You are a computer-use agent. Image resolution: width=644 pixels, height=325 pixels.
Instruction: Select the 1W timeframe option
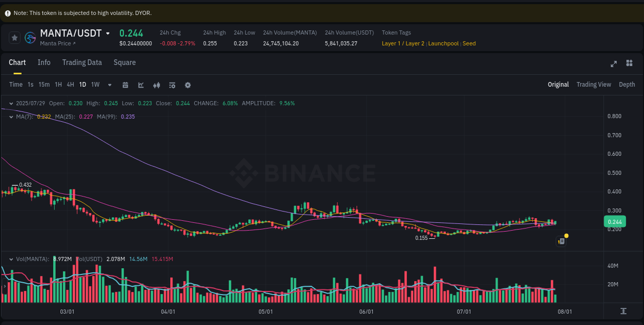[95, 84]
